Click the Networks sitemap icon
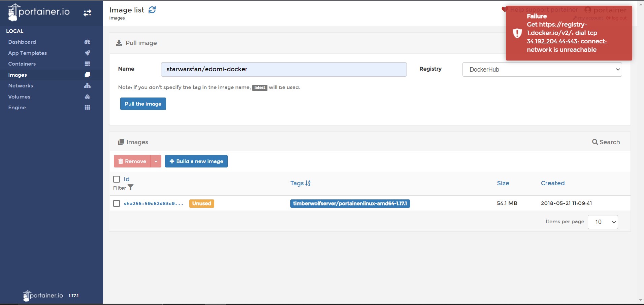 coord(87,85)
